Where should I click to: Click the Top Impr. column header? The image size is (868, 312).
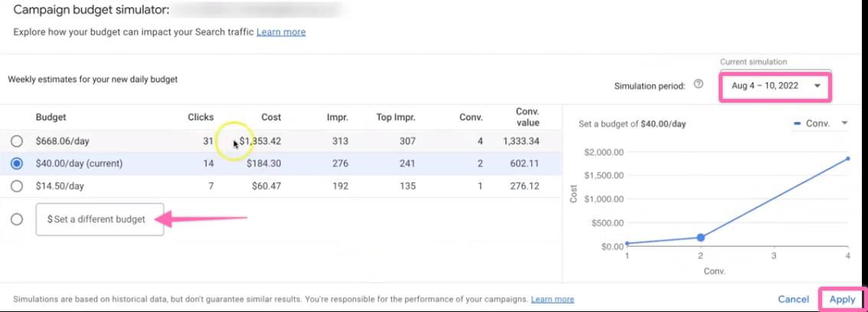[395, 117]
